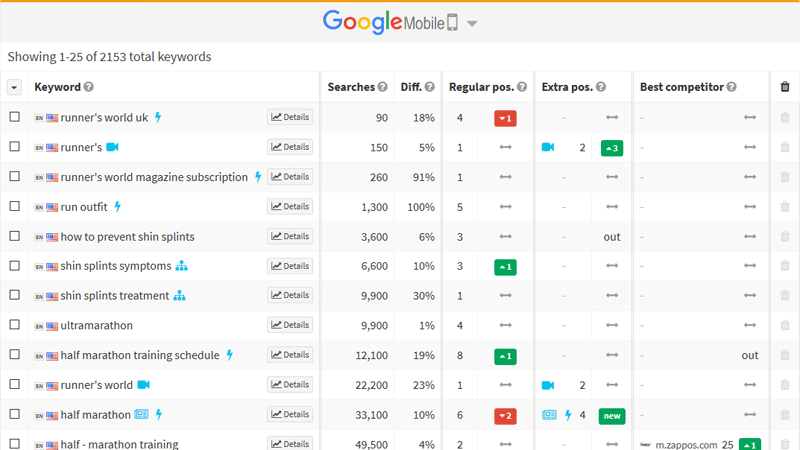The height and width of the screenshot is (450, 800).
Task: Open Details for runner's world uk
Action: pos(290,117)
